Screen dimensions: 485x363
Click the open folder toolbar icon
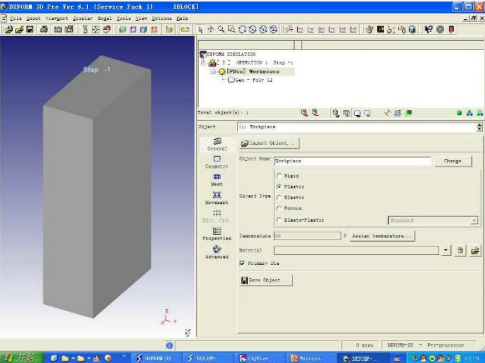[x=19, y=30]
